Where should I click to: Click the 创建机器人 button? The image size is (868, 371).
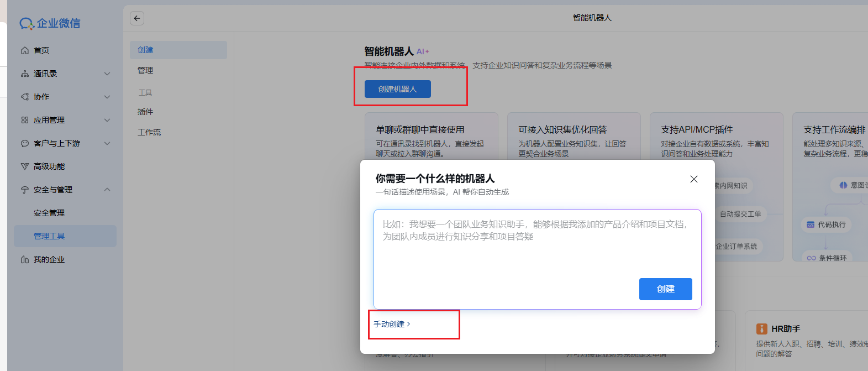pos(398,89)
